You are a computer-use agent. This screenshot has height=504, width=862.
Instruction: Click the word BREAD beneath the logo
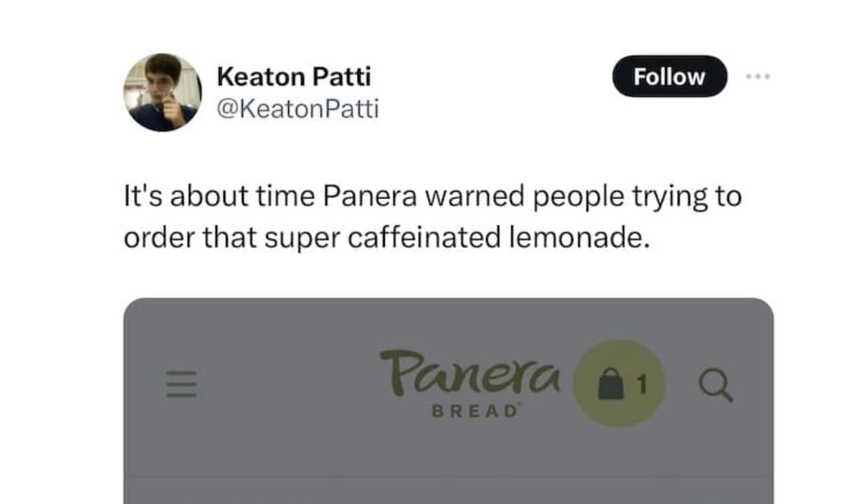coord(474,413)
